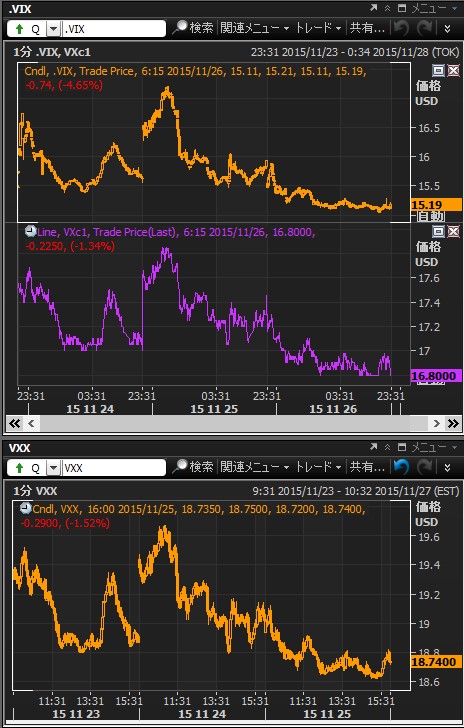Click the clock icon beside the VXc1 Line legend
The height and width of the screenshot is (728, 464).
tap(30, 231)
